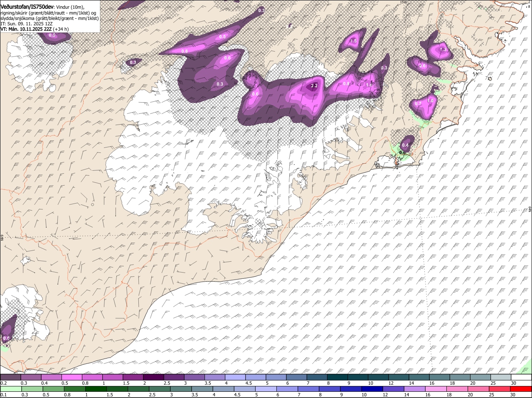
Task: Pick lower legend swatch between 1 and 1.5
Action: pyautogui.click(x=96, y=389)
